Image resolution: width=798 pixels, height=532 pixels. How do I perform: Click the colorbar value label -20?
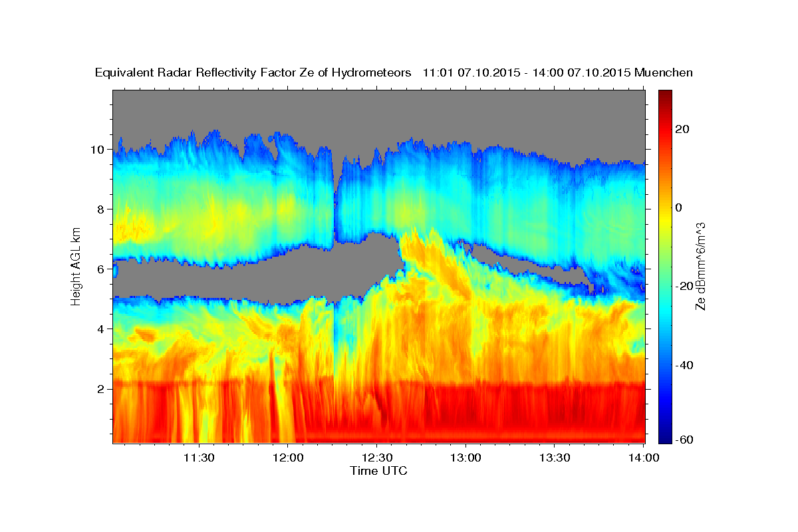coord(683,286)
